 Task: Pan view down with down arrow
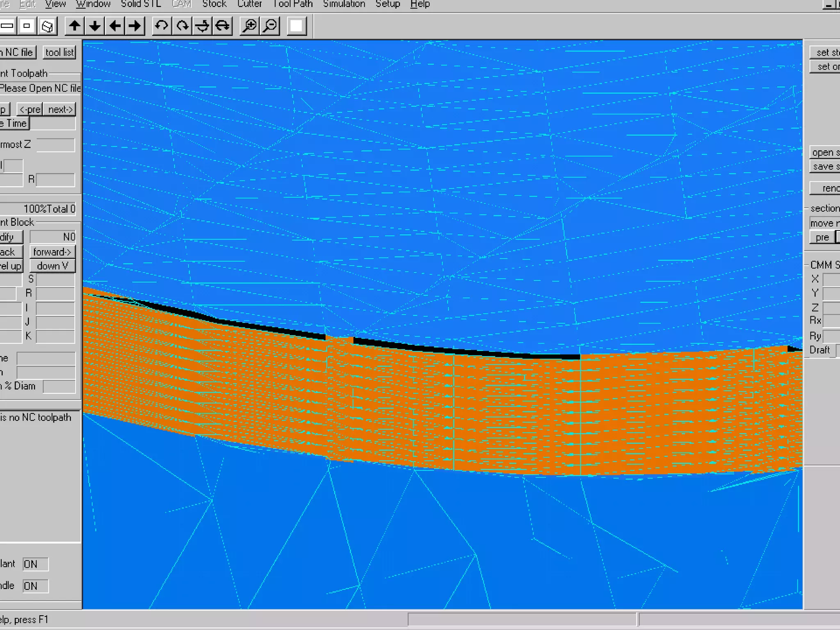[95, 26]
